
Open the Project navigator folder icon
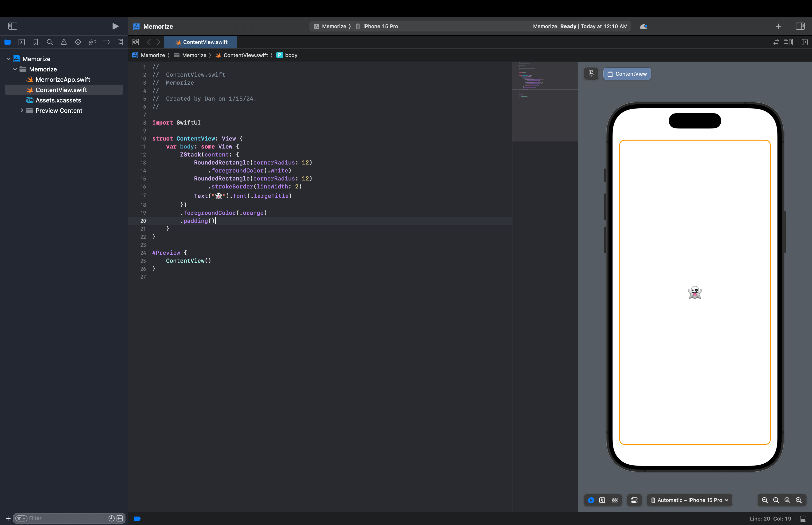(8, 42)
